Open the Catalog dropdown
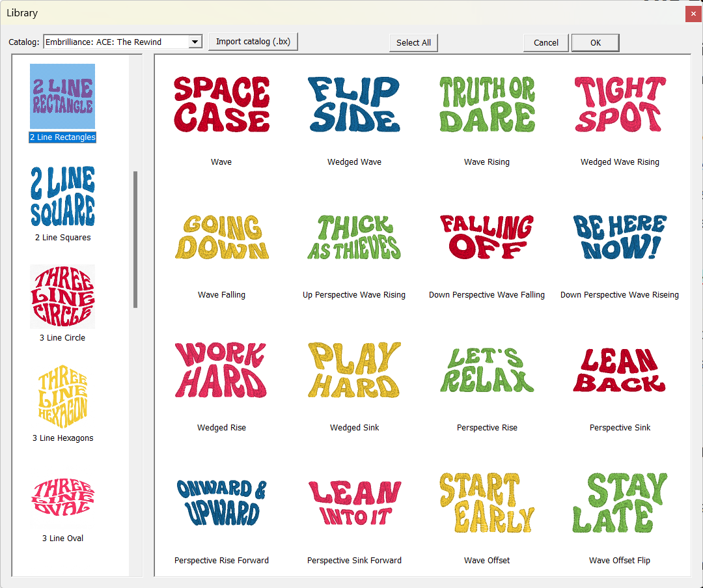 click(x=195, y=41)
